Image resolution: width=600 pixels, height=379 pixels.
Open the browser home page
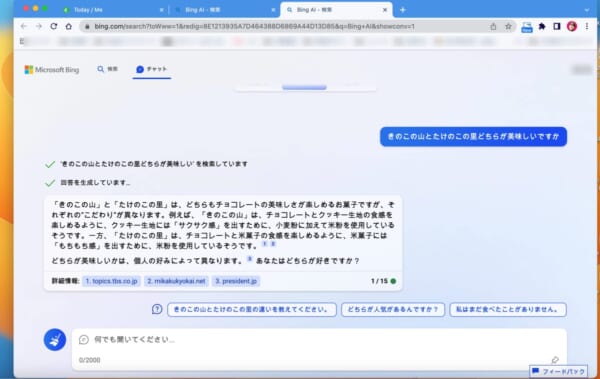tap(68, 26)
